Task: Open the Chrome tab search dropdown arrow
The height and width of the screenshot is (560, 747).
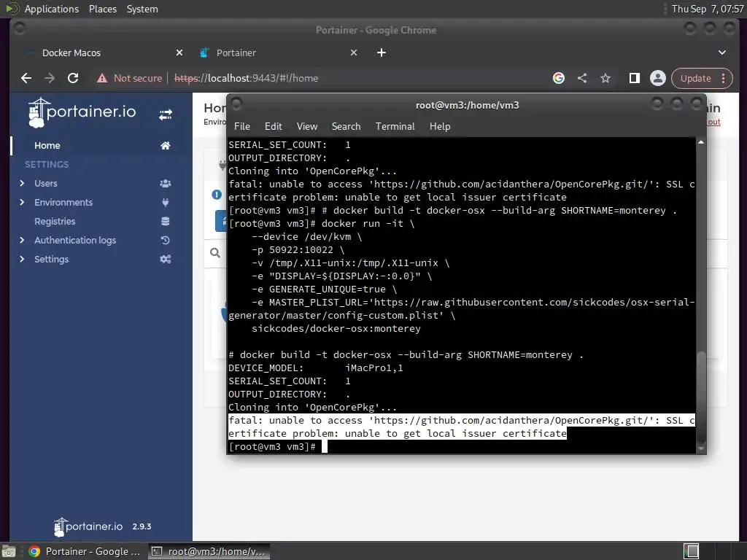Action: pos(722,52)
